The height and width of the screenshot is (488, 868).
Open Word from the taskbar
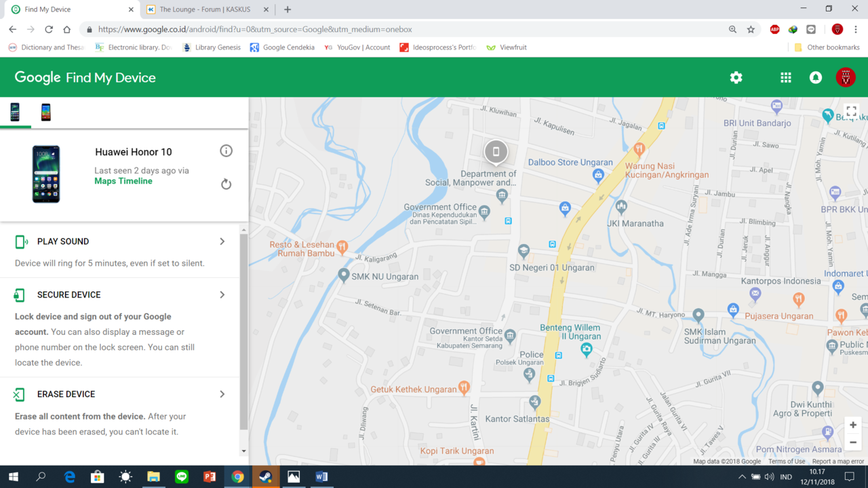321,476
